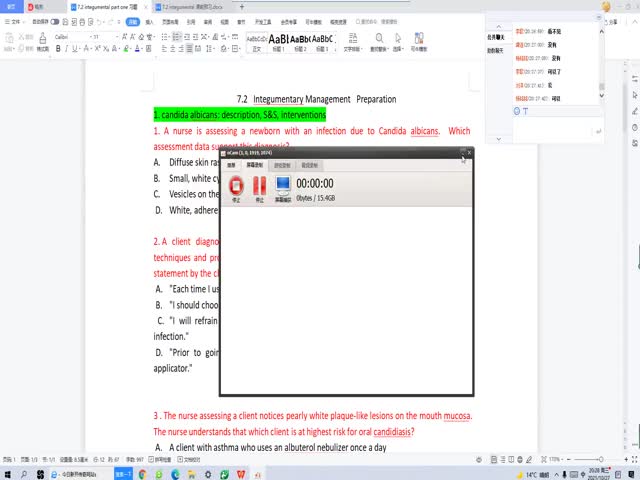Click the red stop recording button
This screenshot has height=480, width=640.
point(236,186)
